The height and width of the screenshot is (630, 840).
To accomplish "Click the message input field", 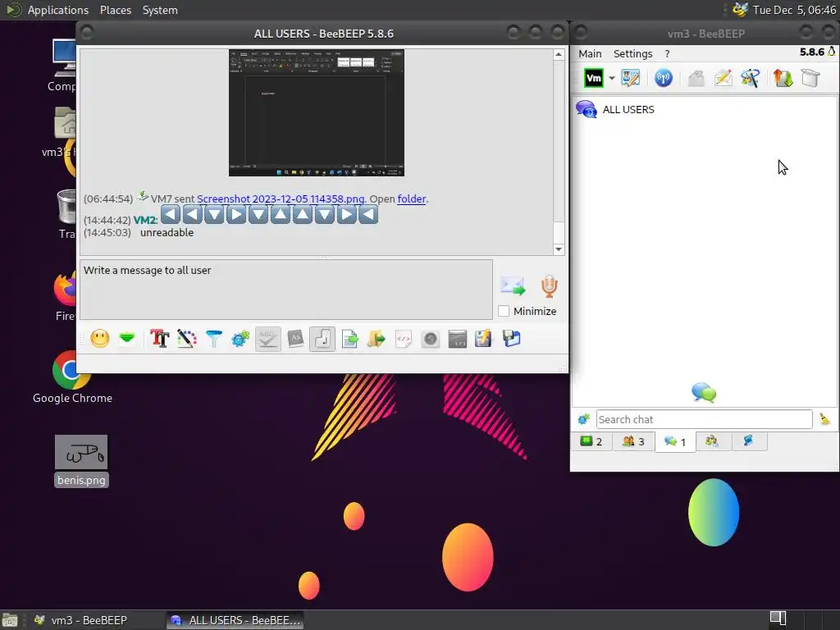I will point(286,290).
